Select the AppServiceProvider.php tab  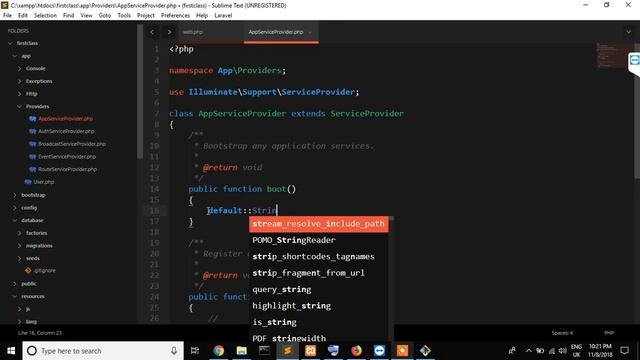[276, 32]
